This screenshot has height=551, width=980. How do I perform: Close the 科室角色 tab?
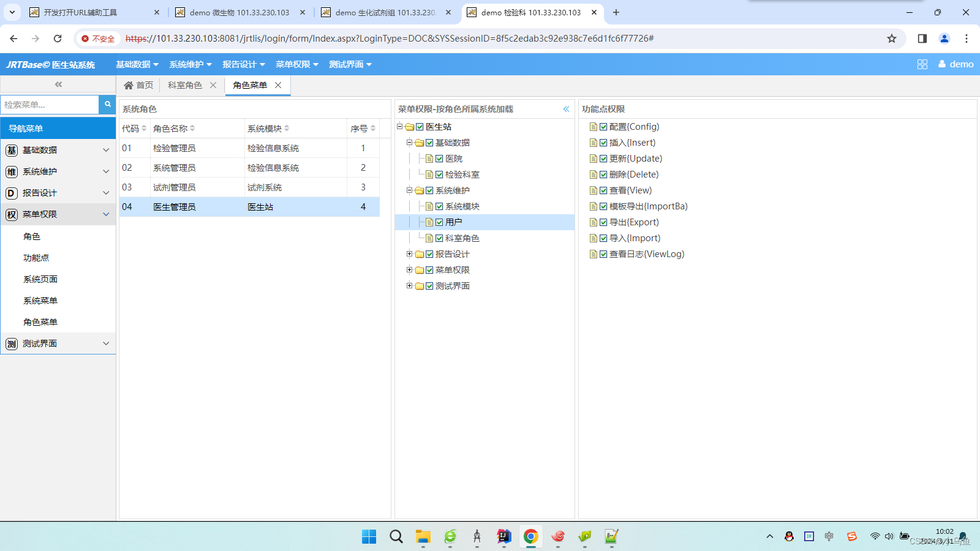(x=213, y=85)
